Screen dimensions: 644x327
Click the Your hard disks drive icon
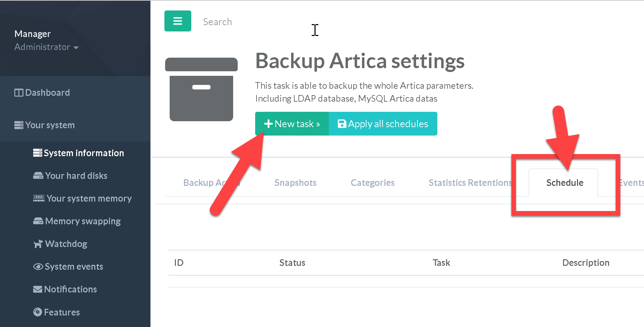tap(38, 176)
